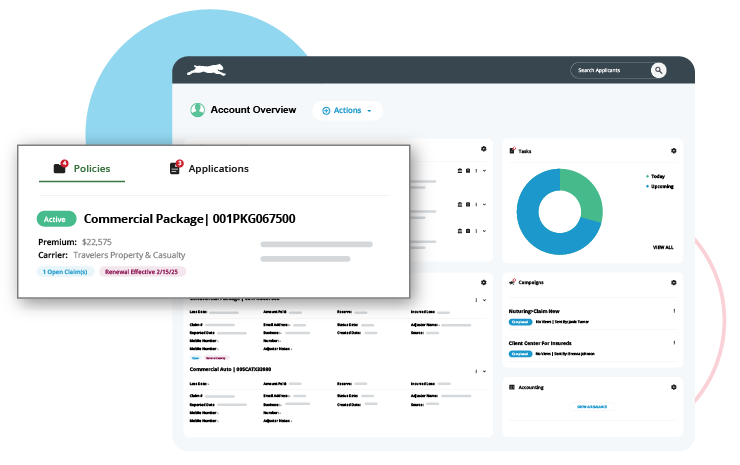Expand the Commercial Auto claim row chevron
Image resolution: width=740 pixels, height=465 pixels.
pyautogui.click(x=484, y=371)
